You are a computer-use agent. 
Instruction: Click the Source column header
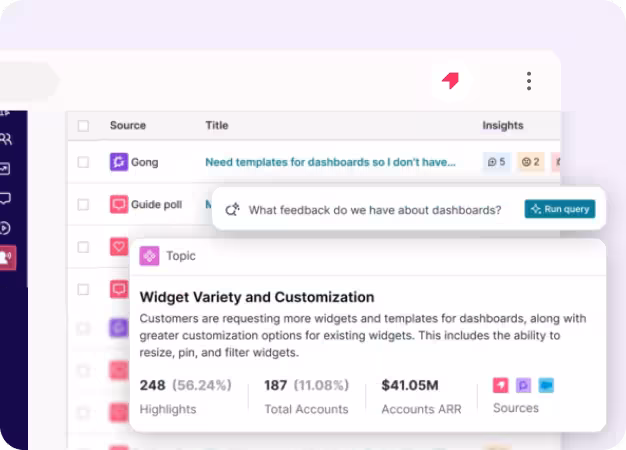tap(128, 125)
